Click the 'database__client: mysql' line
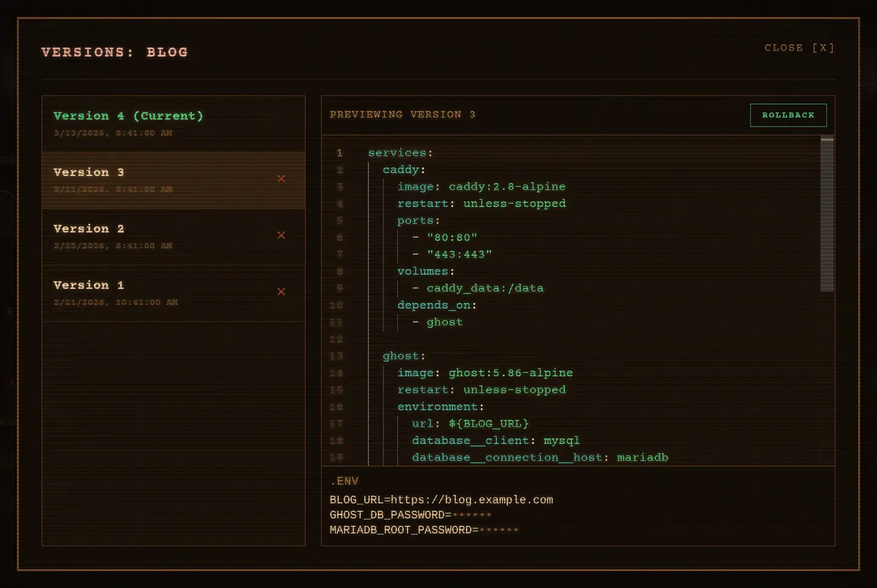 (x=496, y=441)
